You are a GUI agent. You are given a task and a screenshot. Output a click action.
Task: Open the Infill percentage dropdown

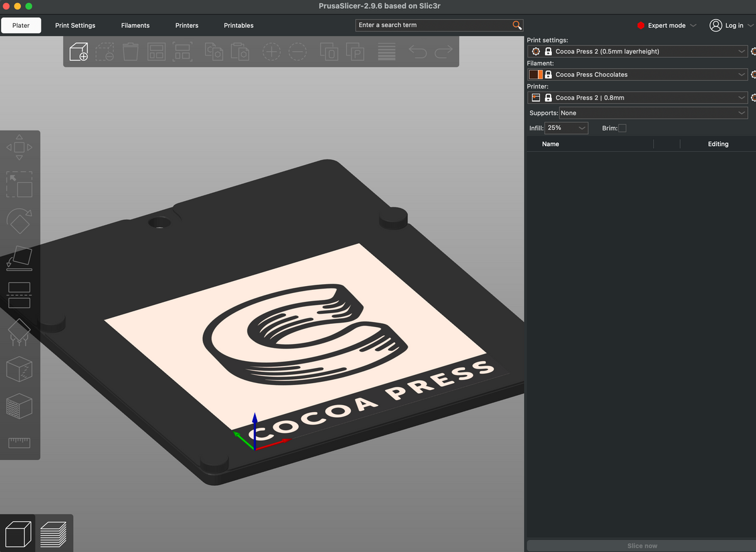pyautogui.click(x=566, y=128)
